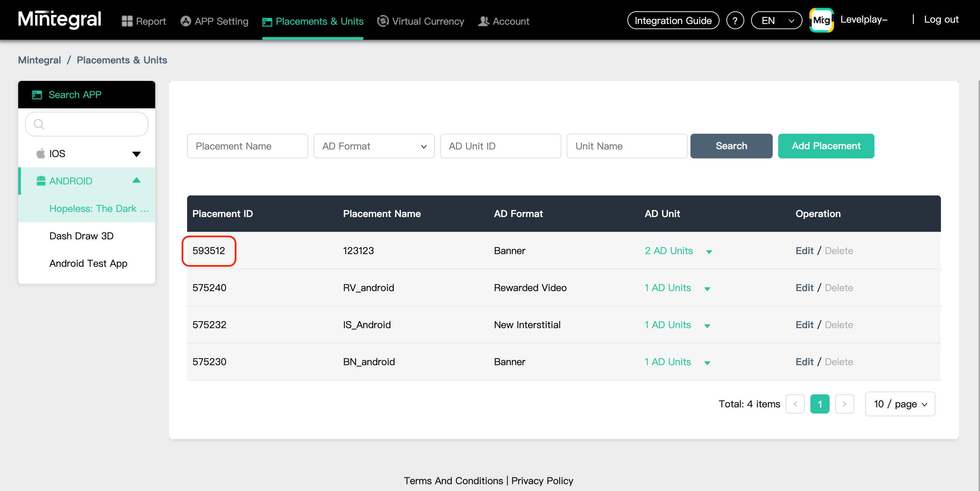Click the Report grid icon

point(127,21)
